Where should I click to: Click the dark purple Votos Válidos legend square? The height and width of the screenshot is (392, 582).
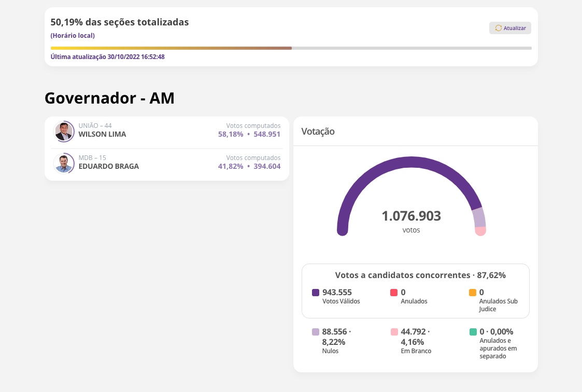click(x=316, y=293)
